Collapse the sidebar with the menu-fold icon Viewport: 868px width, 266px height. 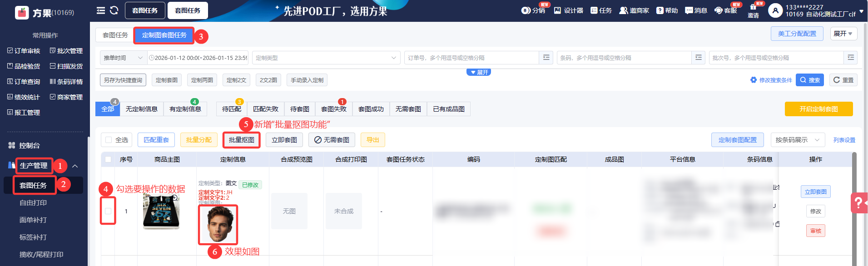(x=101, y=10)
